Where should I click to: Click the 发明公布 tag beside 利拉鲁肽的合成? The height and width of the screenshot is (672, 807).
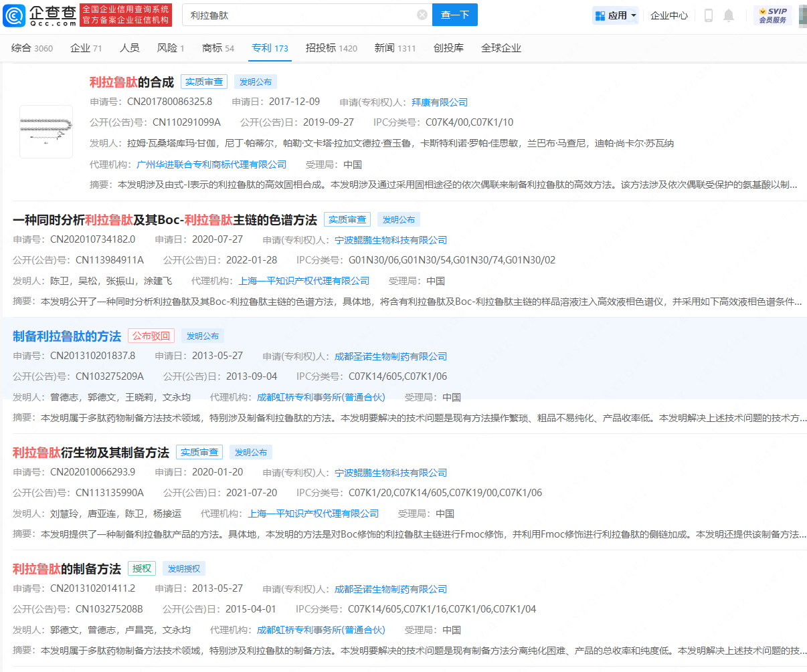coord(256,82)
